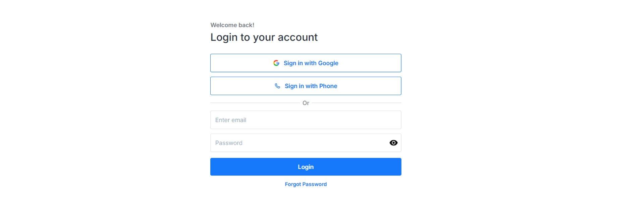Click the "Sign in with Google" label text
This screenshot has height=215, width=644.
pos(311,63)
